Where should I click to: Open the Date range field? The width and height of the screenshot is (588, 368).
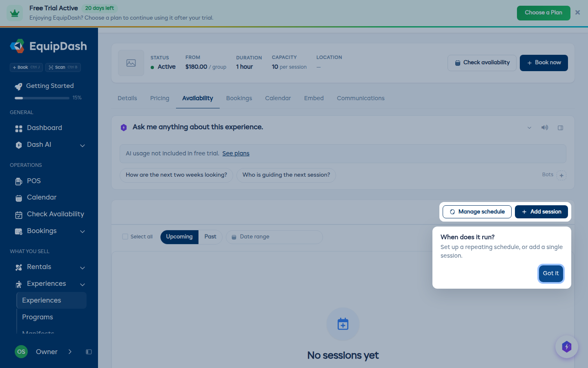pyautogui.click(x=274, y=237)
